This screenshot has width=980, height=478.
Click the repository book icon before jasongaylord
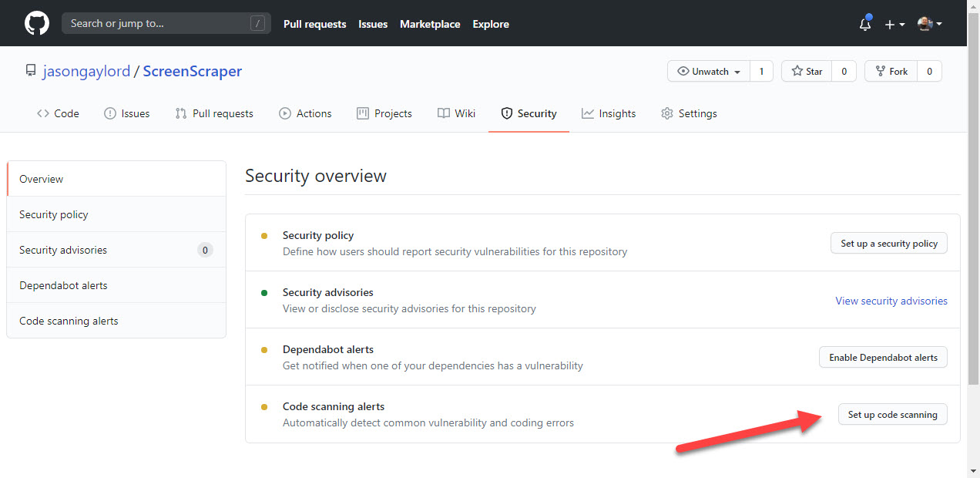click(x=30, y=71)
